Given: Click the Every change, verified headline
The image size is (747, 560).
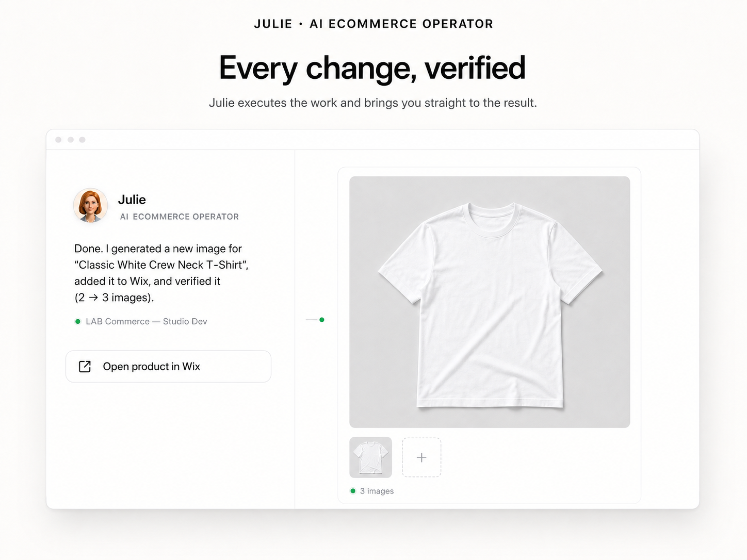Looking at the screenshot, I should pos(372,68).
